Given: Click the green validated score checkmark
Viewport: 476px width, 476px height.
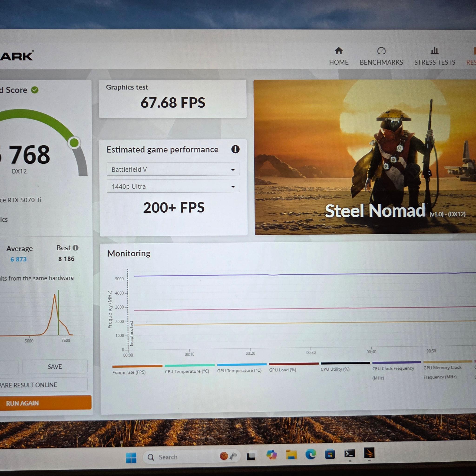Looking at the screenshot, I should coord(35,90).
